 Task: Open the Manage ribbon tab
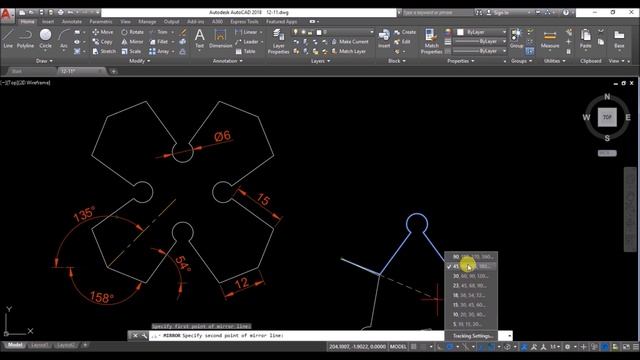(147, 22)
